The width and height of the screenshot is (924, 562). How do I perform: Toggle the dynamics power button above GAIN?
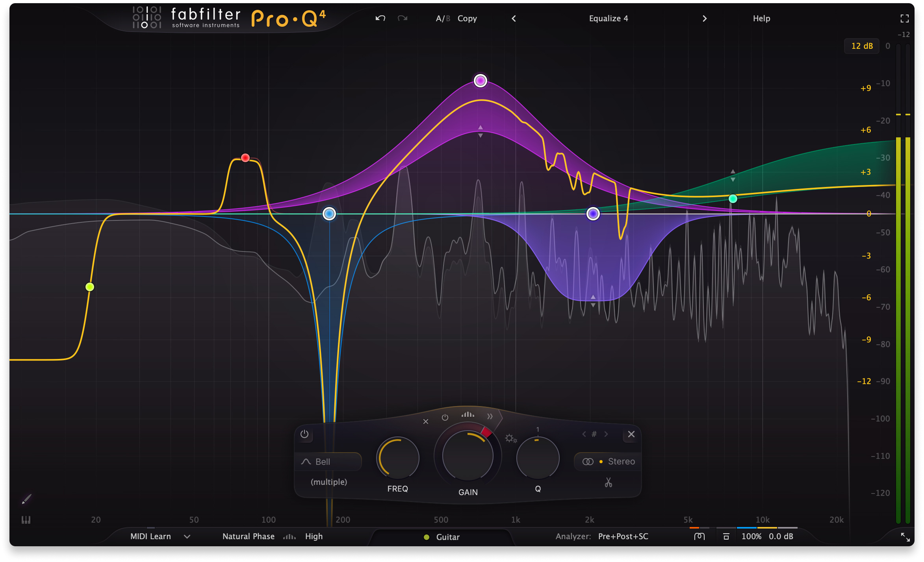tap(445, 417)
